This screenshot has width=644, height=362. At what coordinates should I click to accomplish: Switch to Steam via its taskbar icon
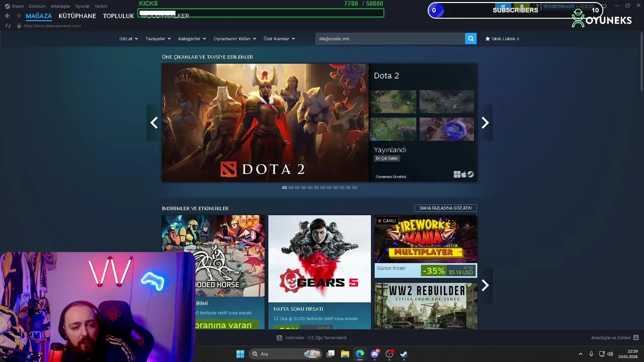[404, 354]
